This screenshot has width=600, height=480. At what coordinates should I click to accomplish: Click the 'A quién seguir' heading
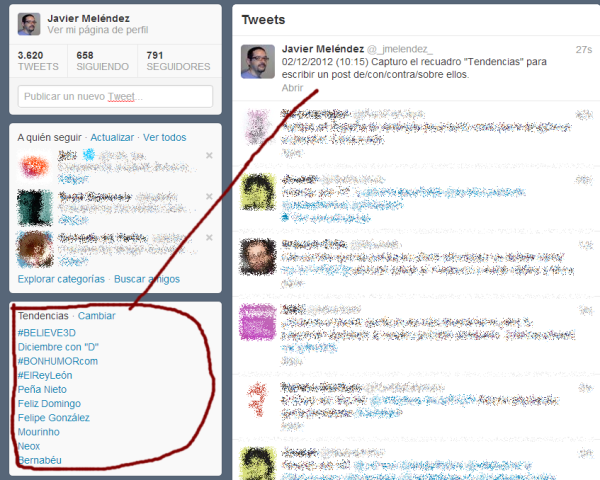click(x=49, y=137)
